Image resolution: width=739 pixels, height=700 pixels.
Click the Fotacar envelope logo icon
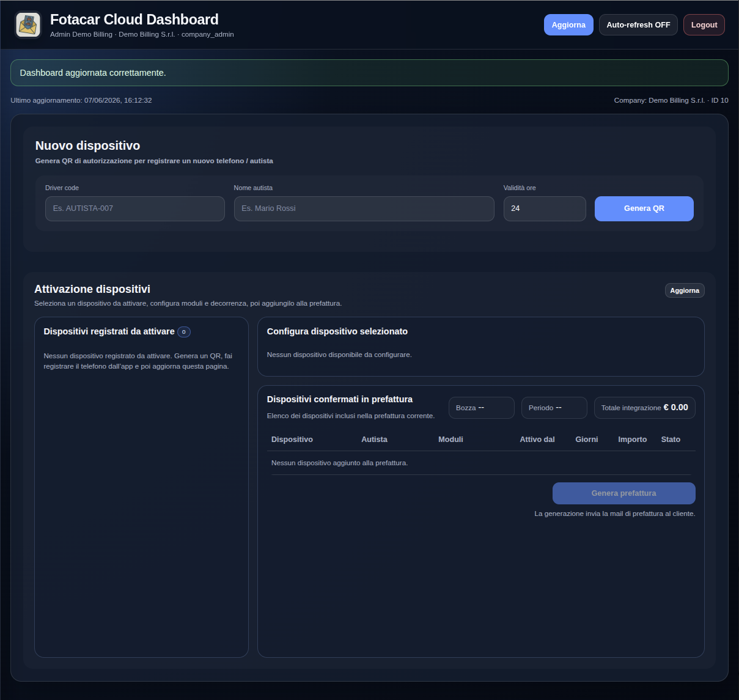(28, 25)
